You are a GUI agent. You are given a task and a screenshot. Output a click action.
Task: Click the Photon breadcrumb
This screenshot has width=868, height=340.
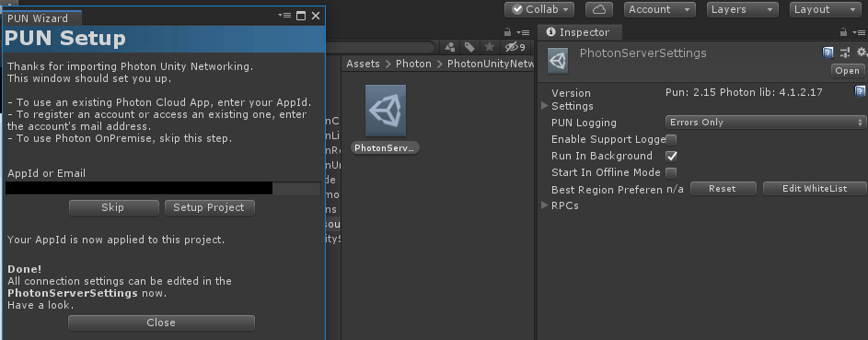pos(413,64)
